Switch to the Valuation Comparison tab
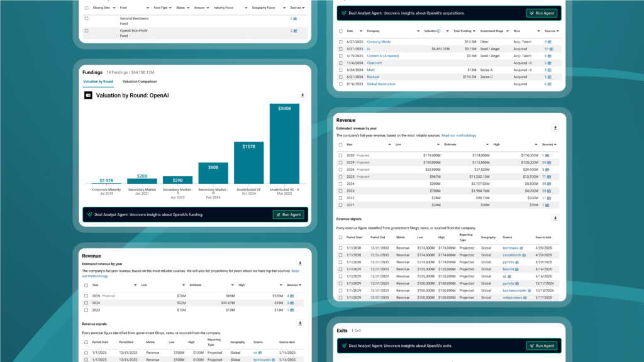 140,81
